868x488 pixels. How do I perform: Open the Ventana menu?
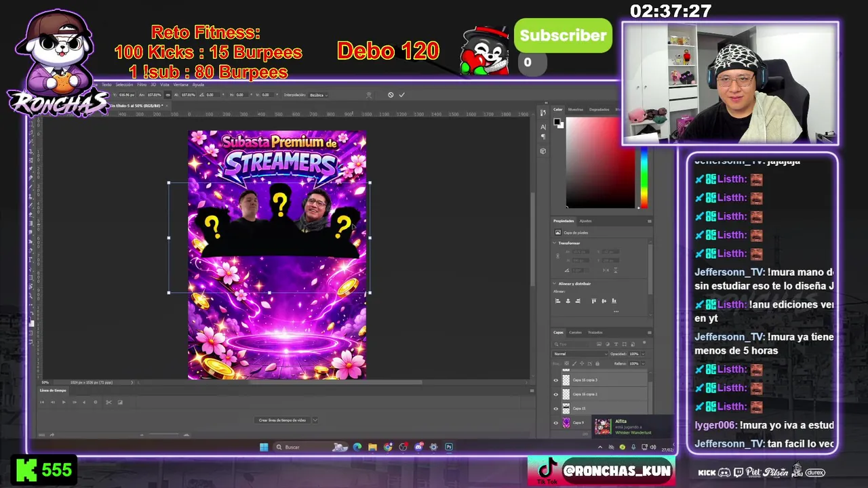click(x=181, y=85)
